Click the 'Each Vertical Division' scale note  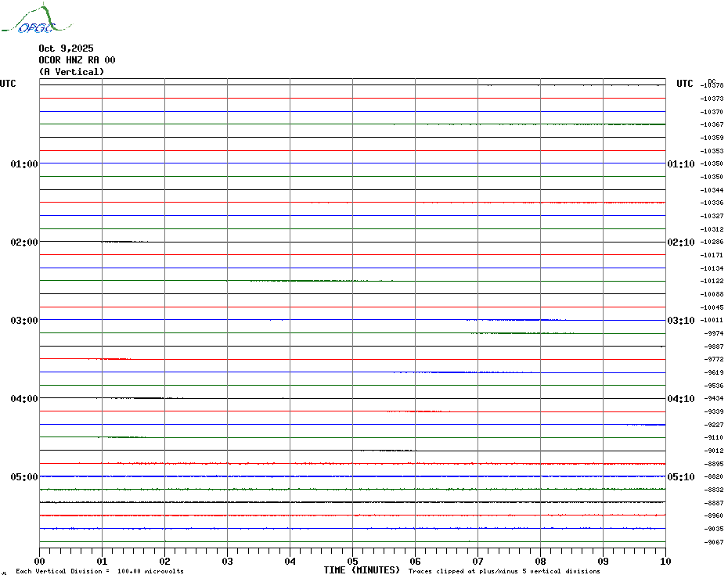point(99,572)
